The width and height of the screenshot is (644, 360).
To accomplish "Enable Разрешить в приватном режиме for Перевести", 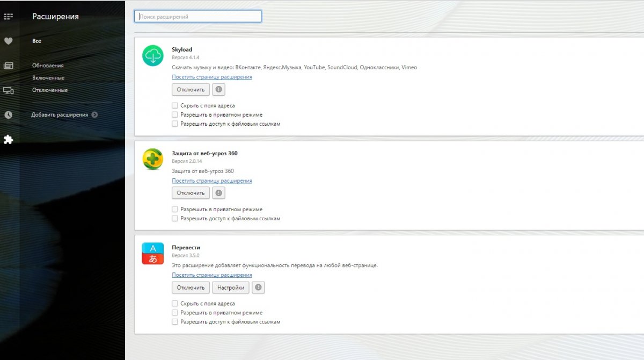I will click(175, 313).
